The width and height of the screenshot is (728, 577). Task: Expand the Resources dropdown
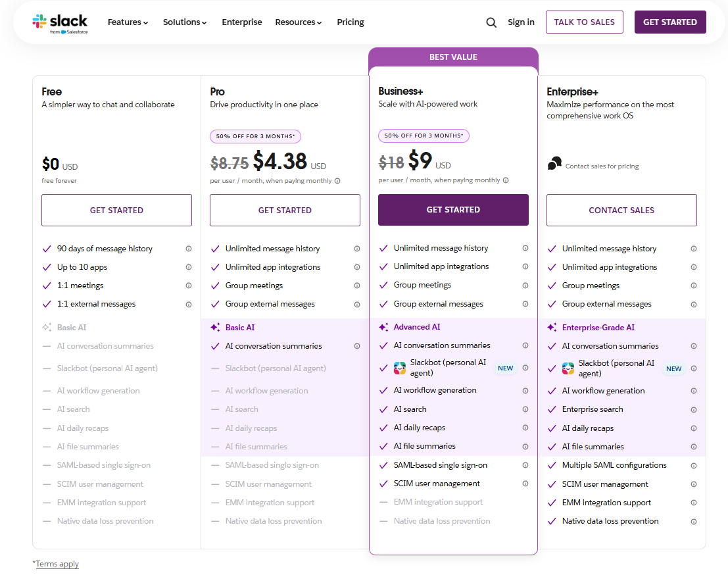299,22
